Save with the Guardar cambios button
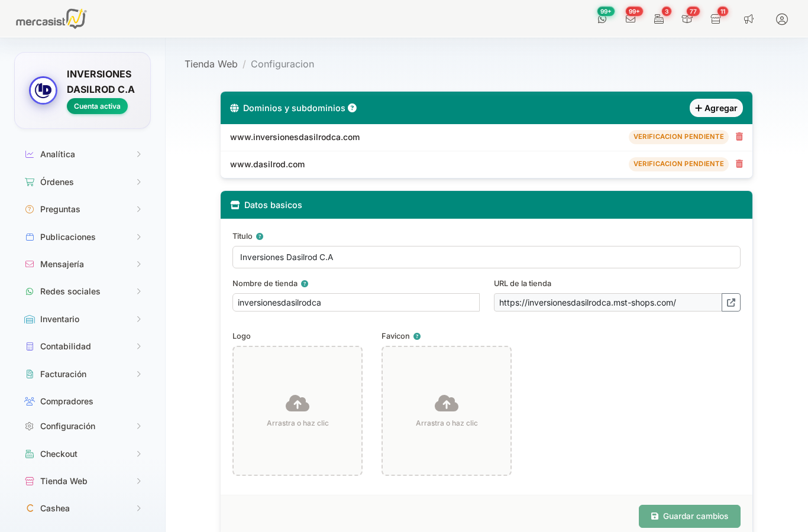808x532 pixels. (689, 516)
